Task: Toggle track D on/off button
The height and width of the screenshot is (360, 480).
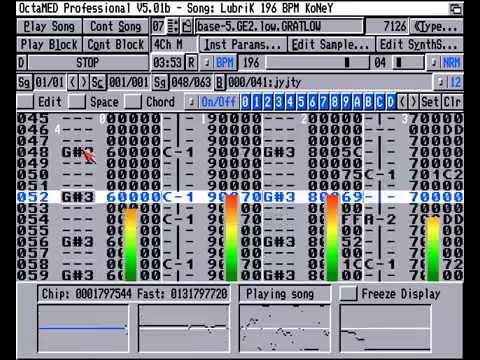Action: 391,102
